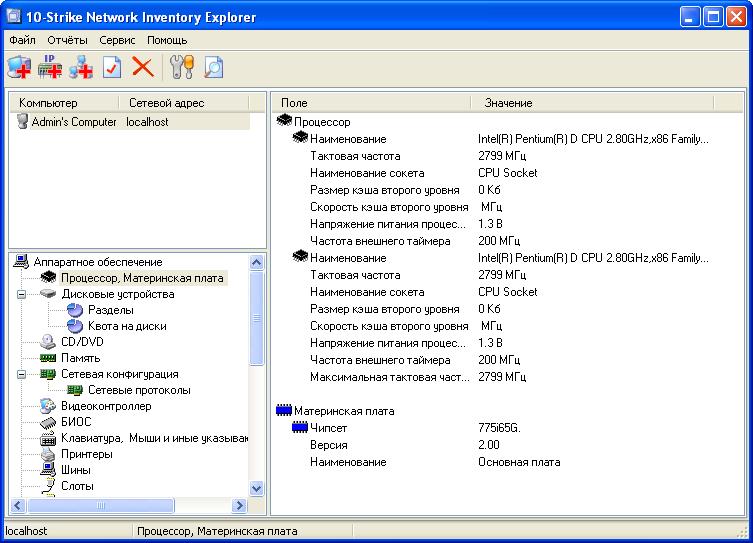Click the tree vertical scrollbar thumb
753x543 pixels.
(x=257, y=318)
